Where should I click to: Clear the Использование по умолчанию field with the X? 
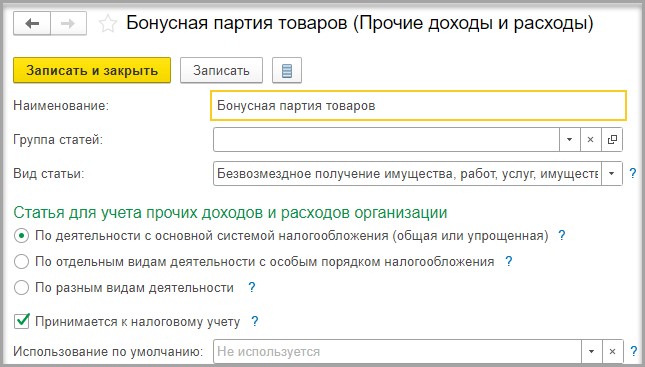613,351
